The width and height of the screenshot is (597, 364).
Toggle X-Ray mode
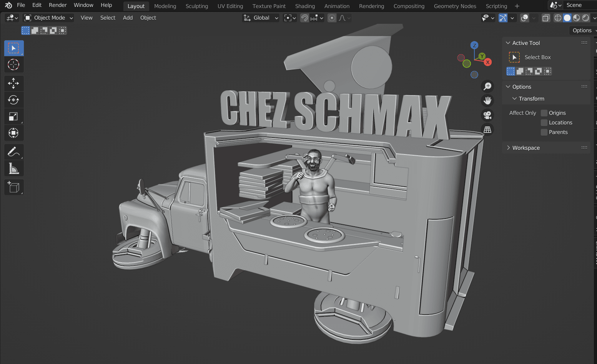pos(545,18)
